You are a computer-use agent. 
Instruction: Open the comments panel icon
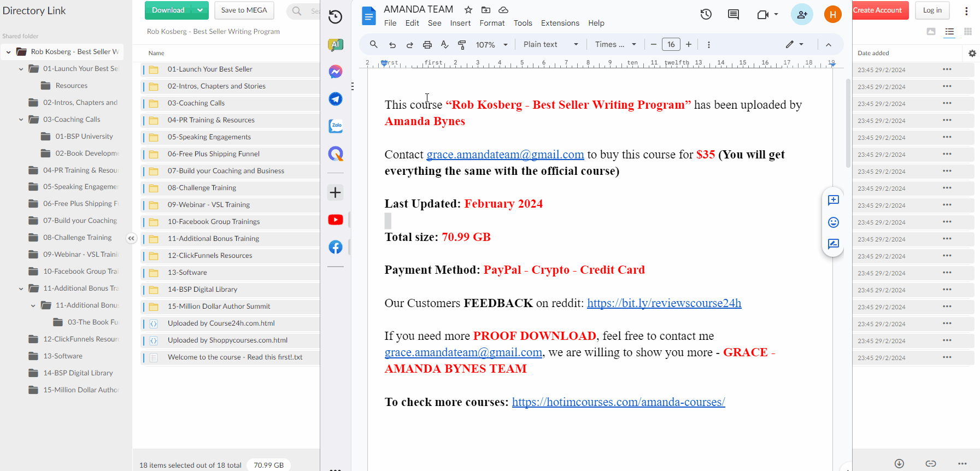733,15
